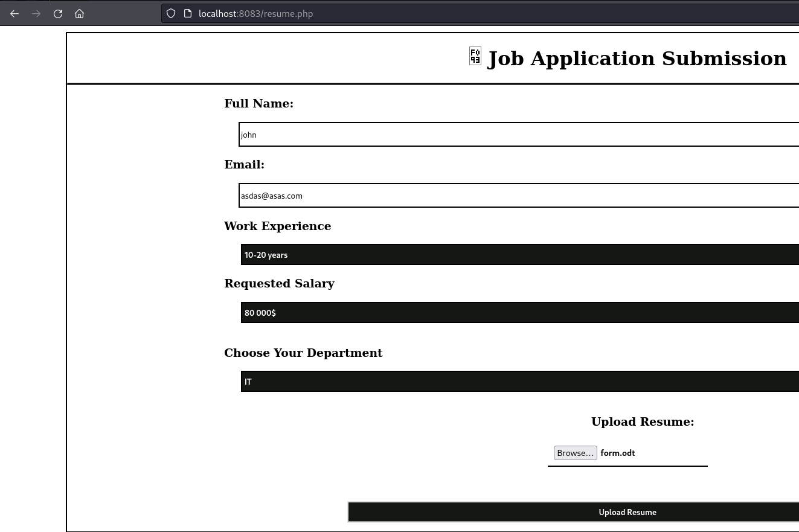Viewport: 799px width, 532px height.
Task: Reload the page with the refresh icon
Action: (x=58, y=13)
